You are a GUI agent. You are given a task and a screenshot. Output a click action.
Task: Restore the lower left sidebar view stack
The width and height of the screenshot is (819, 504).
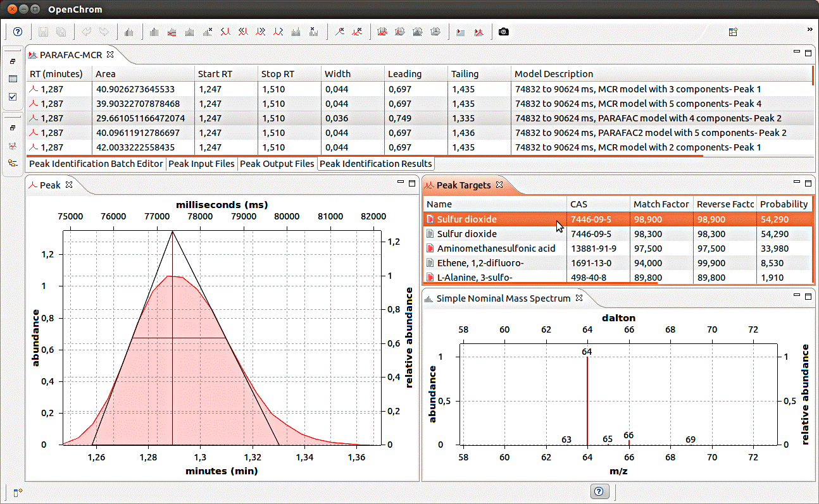[13, 128]
